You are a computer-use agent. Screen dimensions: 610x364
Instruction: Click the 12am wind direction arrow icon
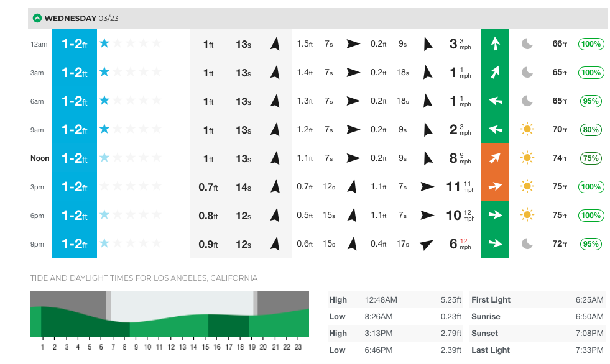tap(495, 43)
